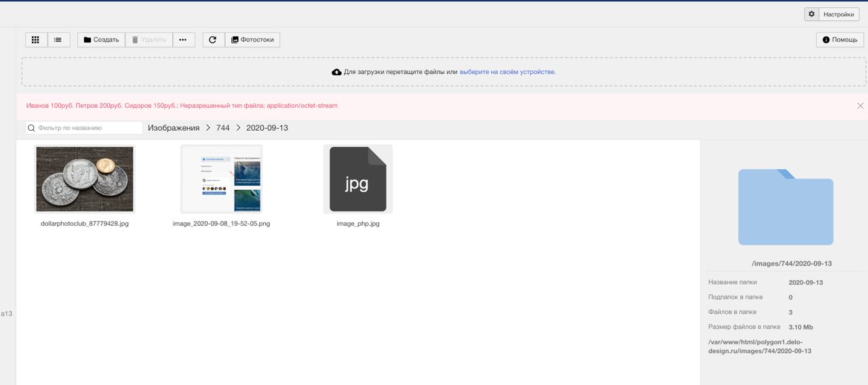868x385 pixels.
Task: Open the Помощь help button
Action: (x=840, y=40)
